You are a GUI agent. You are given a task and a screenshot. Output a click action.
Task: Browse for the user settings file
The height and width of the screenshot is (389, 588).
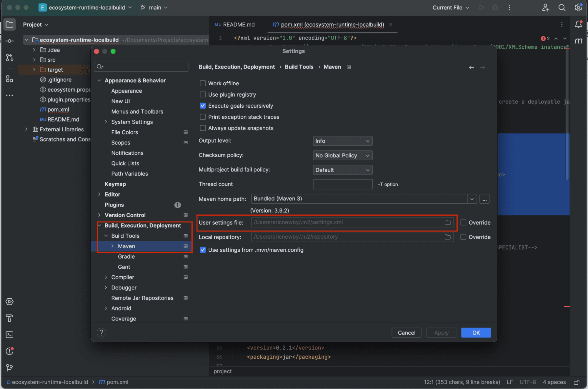tap(448, 222)
